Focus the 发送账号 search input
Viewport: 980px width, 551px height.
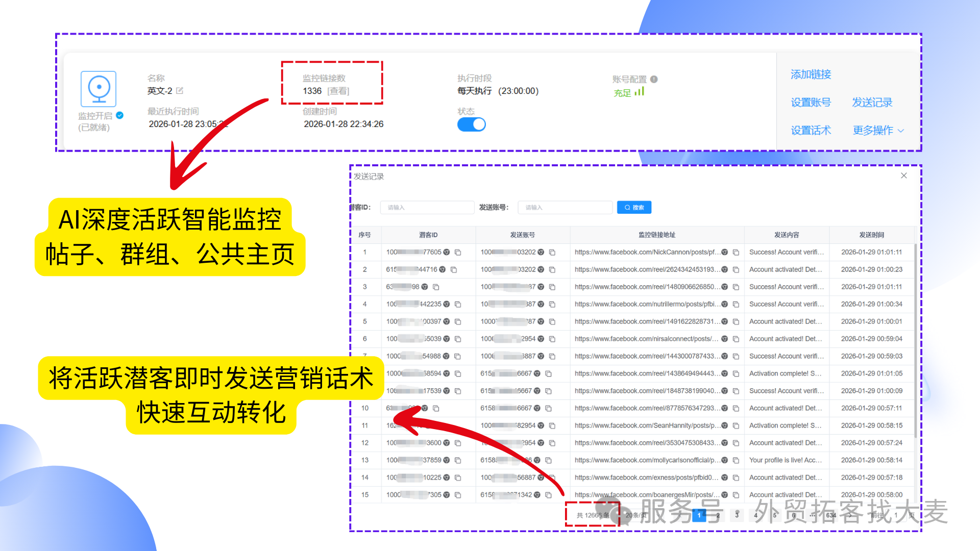click(565, 207)
